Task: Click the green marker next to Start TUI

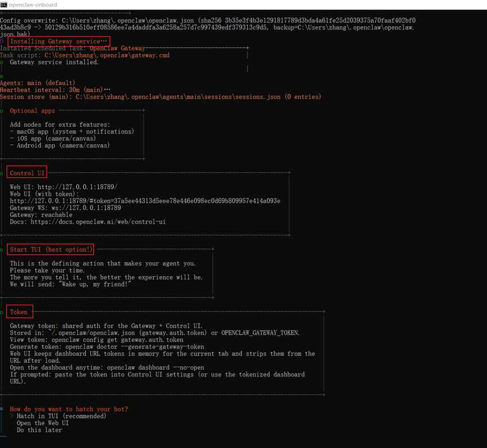Action: point(2,250)
